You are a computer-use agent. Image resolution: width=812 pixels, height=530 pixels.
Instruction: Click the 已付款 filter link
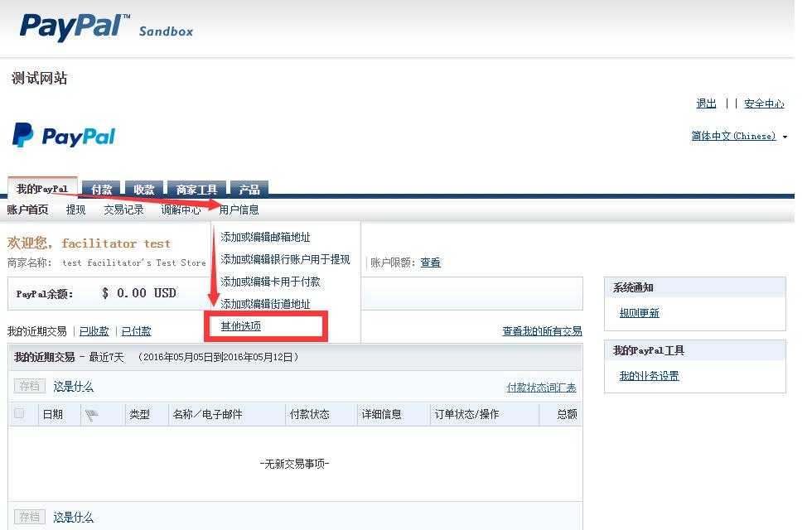click(136, 331)
